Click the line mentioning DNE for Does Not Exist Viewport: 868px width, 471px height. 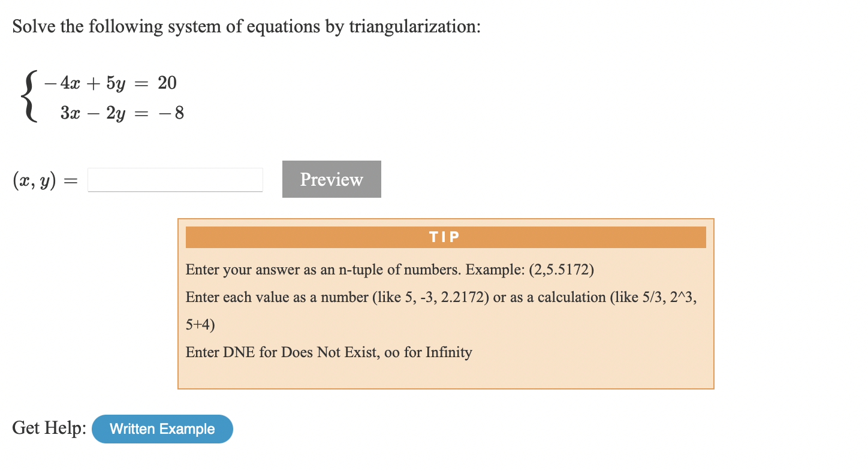coord(328,352)
